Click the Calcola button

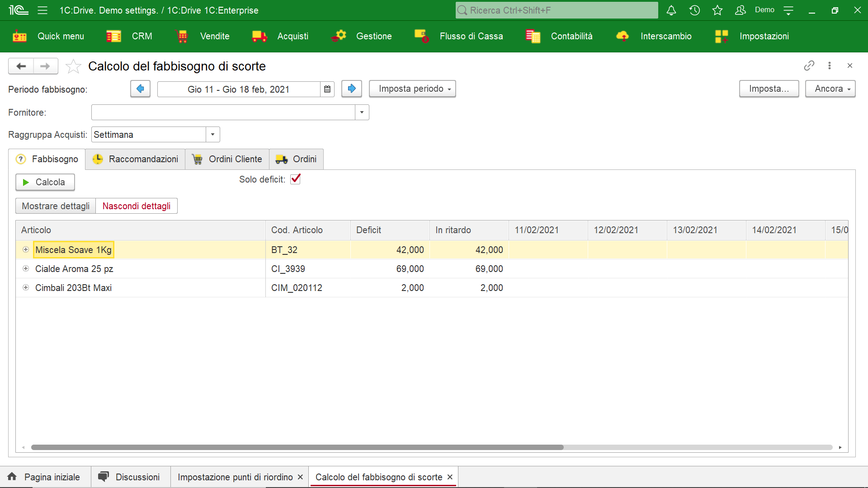click(45, 182)
